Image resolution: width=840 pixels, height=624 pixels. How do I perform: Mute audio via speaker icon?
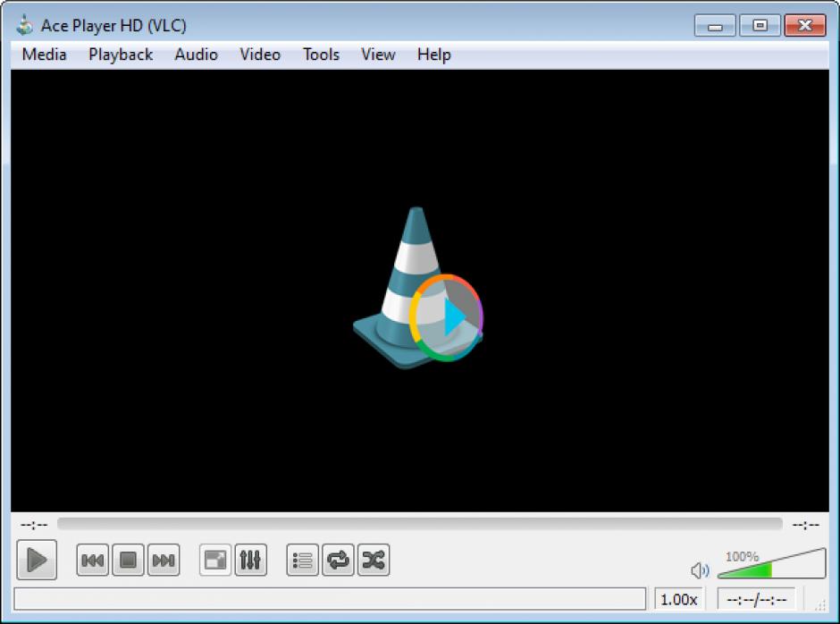coord(700,570)
